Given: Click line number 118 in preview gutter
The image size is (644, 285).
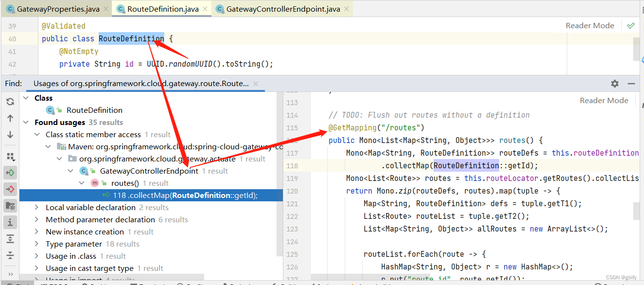Looking at the screenshot, I should click(x=293, y=165).
